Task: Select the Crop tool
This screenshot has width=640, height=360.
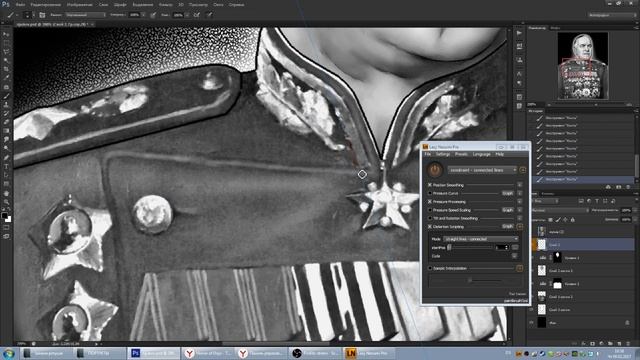Action: [x=6, y=69]
